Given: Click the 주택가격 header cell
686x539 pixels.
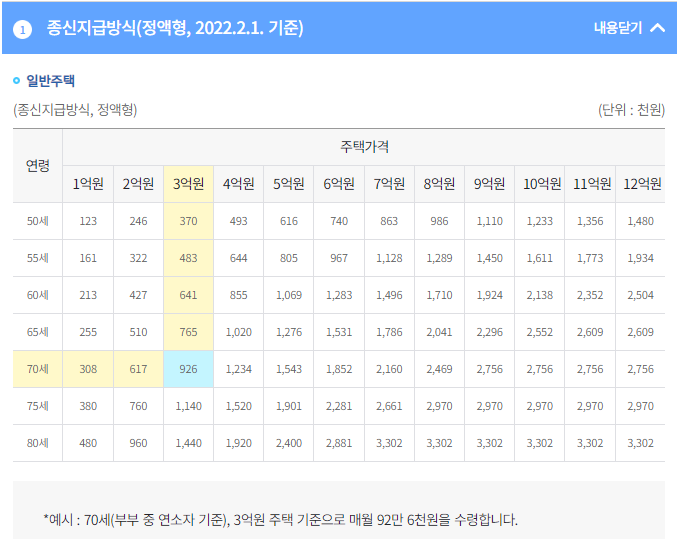Looking at the screenshot, I should (x=364, y=147).
